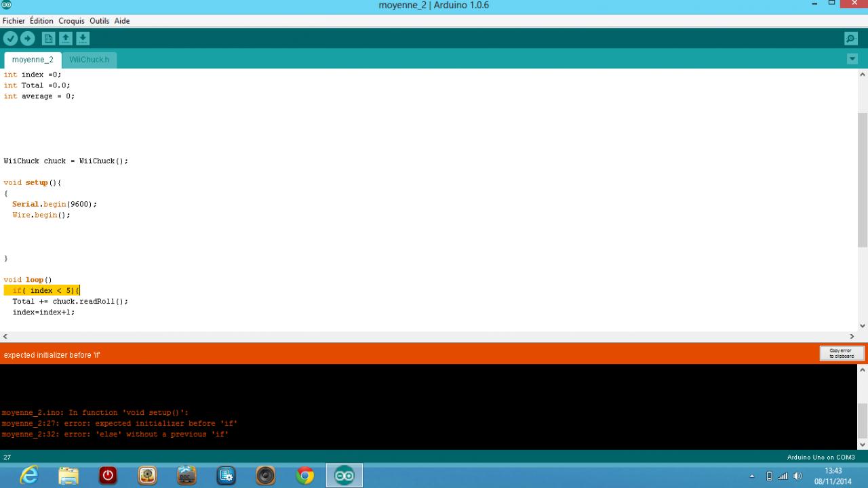Open the Fichier menu

[14, 21]
